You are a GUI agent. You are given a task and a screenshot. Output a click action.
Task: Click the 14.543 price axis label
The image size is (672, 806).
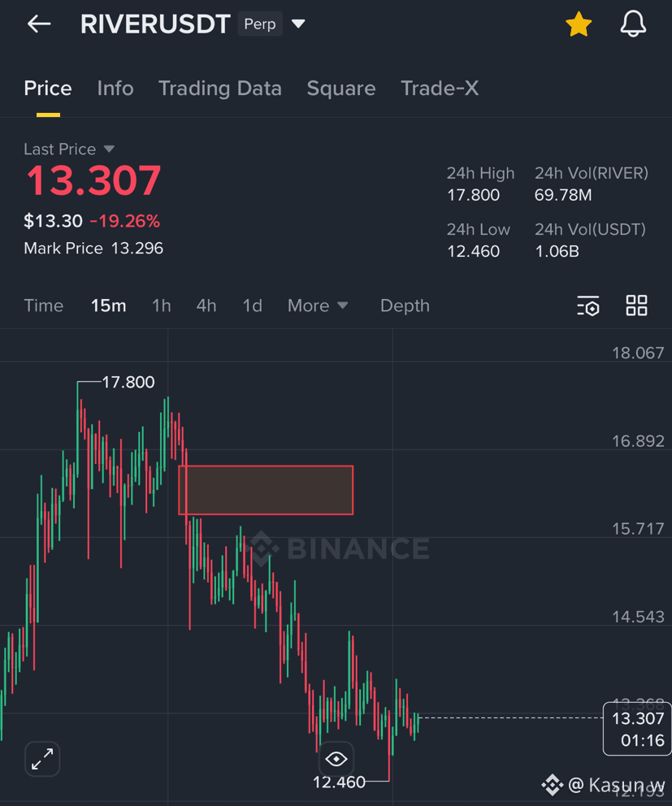click(x=638, y=617)
